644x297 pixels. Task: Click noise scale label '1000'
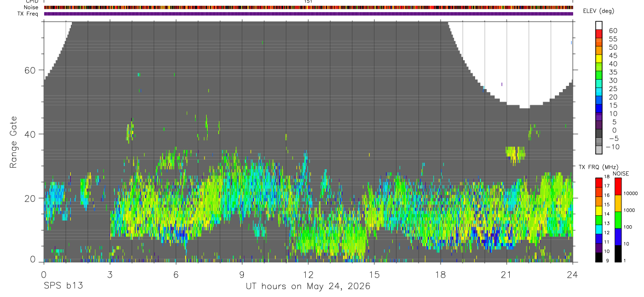coord(629,210)
